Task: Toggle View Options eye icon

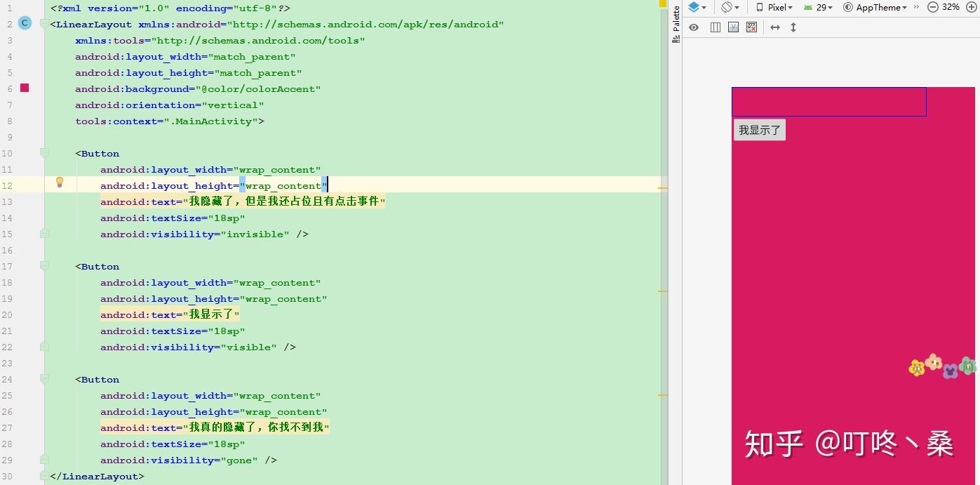Action: coord(694,27)
